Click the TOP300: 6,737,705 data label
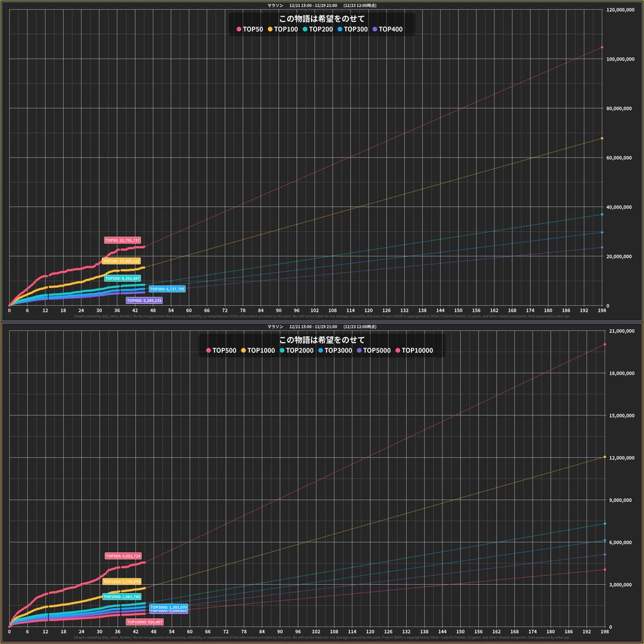 pos(167,289)
